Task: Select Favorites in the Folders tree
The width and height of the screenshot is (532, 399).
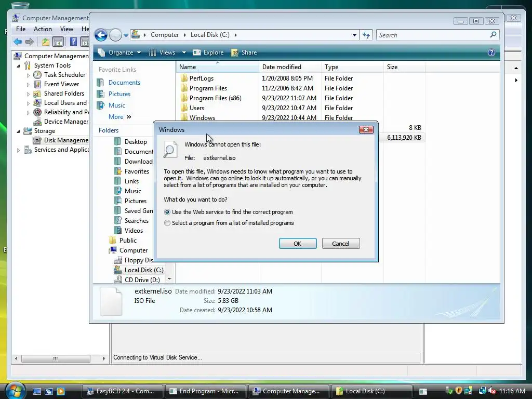Action: coord(137,171)
